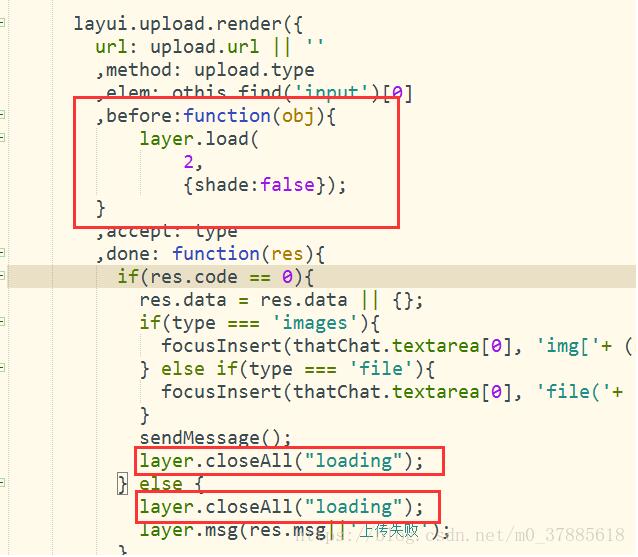Screen dimensions: 638x557
Task: Click the gutter fold marker beside '} else {'
Action: pos(3,483)
